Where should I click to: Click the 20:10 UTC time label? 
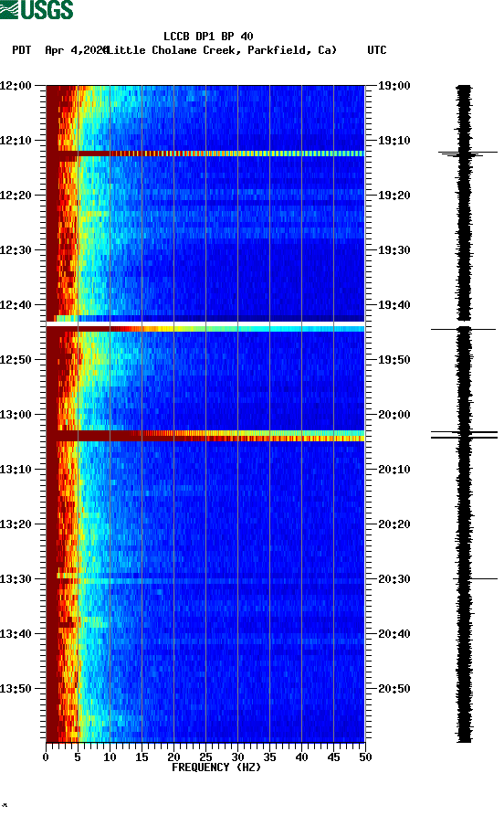[394, 470]
